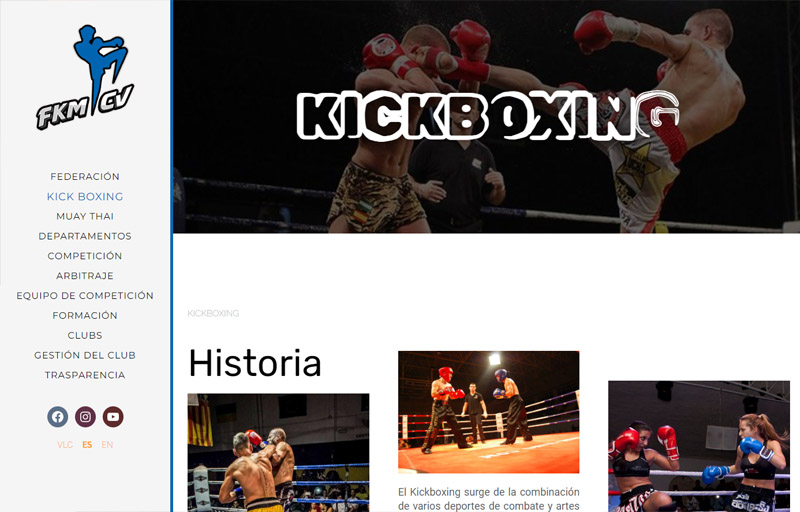The height and width of the screenshot is (512, 800).
Task: Navigate to Competición page
Action: [x=85, y=256]
